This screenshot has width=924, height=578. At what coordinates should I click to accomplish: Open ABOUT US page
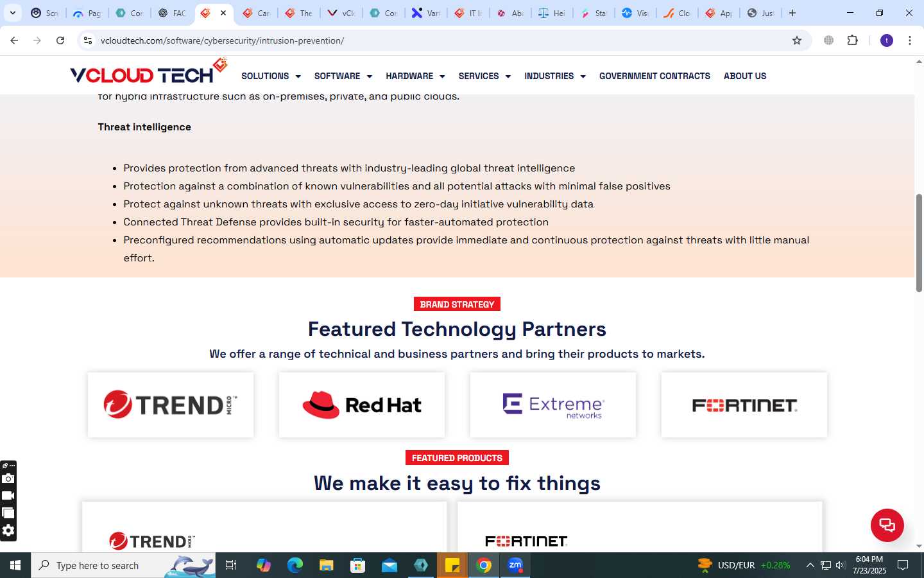[x=745, y=76]
